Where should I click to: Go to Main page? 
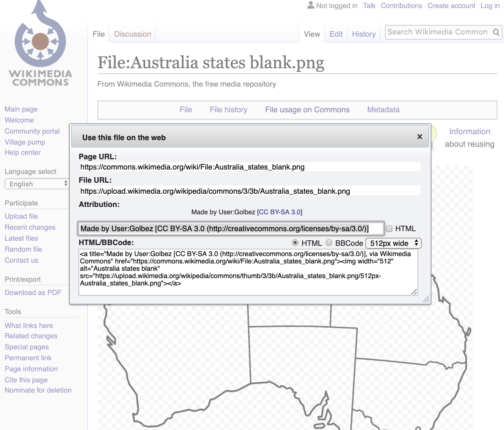21,109
